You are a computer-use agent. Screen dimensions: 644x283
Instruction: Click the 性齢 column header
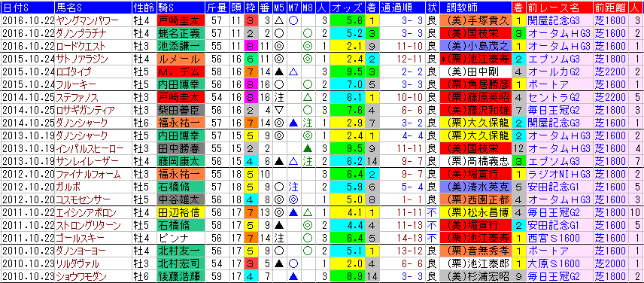pos(144,8)
